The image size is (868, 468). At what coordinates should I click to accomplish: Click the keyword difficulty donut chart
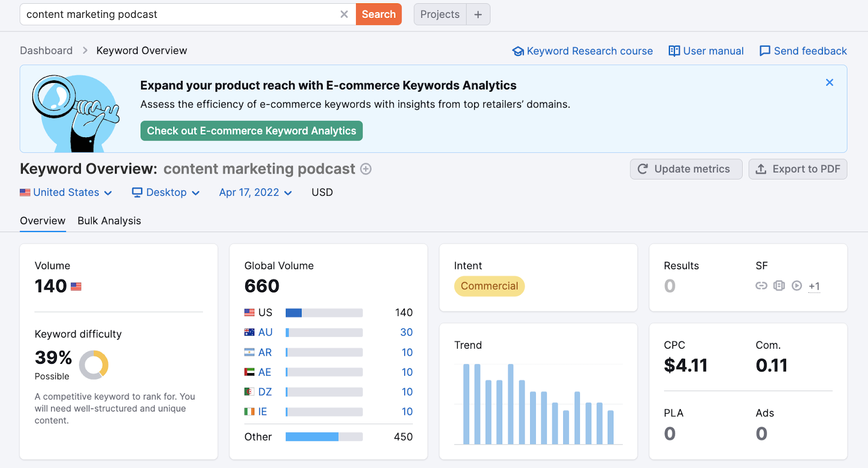94,364
